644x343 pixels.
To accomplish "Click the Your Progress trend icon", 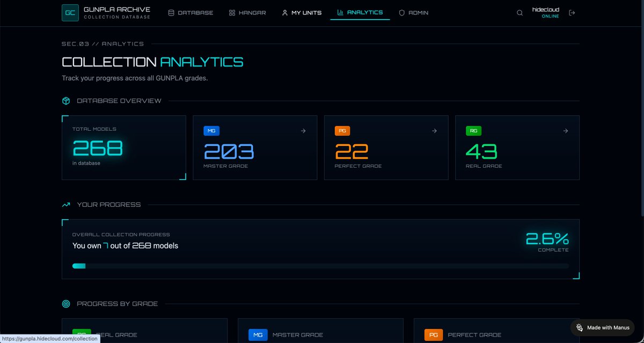I will click(66, 205).
